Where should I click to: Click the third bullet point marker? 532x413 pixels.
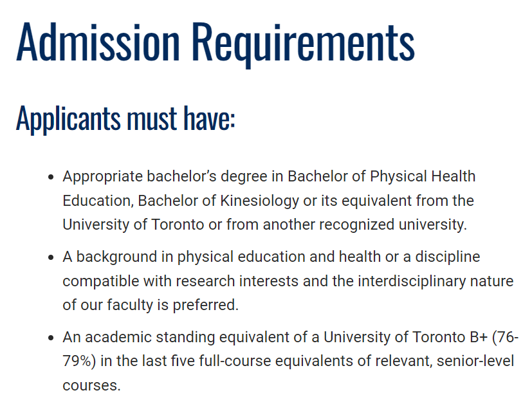tap(51, 338)
